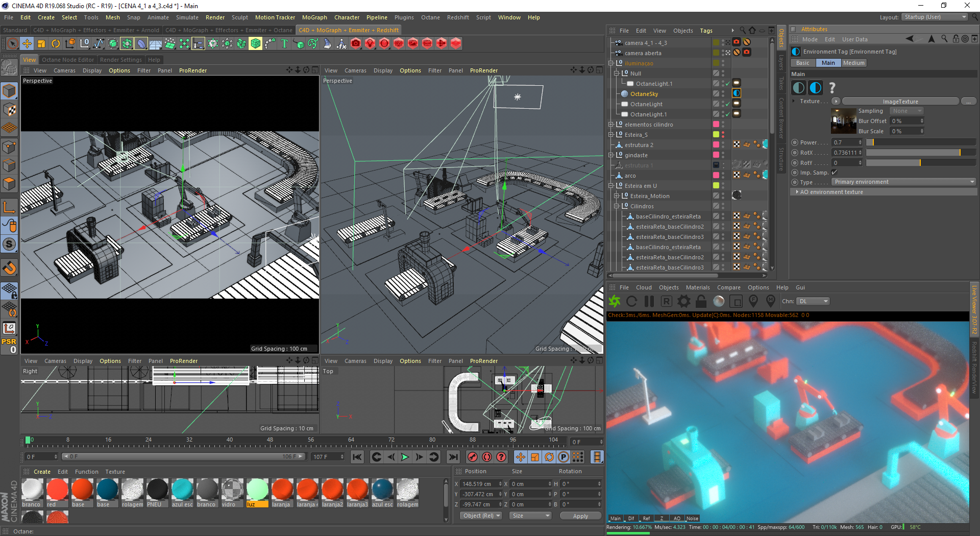Image resolution: width=980 pixels, height=536 pixels.
Task: Click the clay mode sphere icon
Action: tap(719, 301)
